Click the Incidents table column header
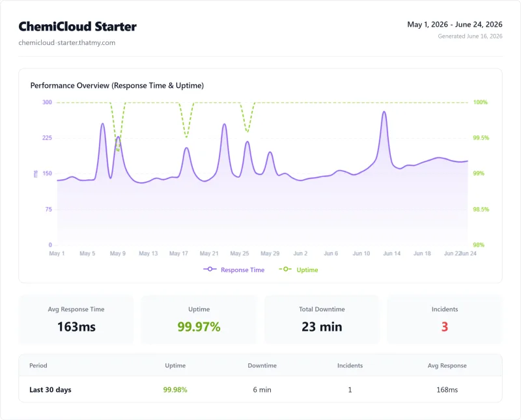This screenshot has width=521, height=420. tap(350, 365)
